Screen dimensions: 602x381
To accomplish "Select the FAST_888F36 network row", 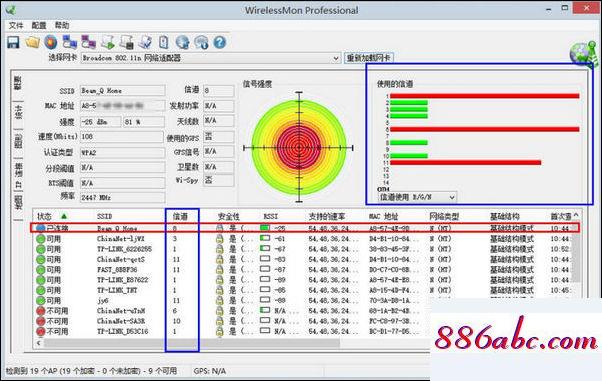I will 303,270.
